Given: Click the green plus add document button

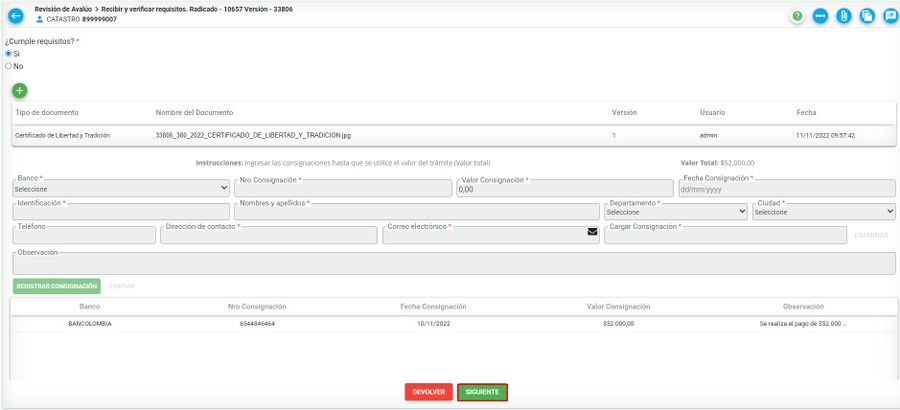Looking at the screenshot, I should [19, 90].
